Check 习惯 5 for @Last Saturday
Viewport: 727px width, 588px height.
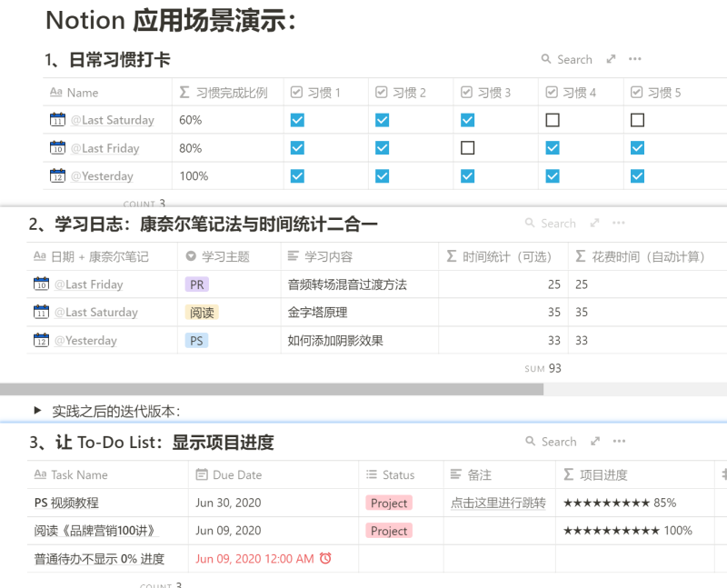(x=638, y=120)
